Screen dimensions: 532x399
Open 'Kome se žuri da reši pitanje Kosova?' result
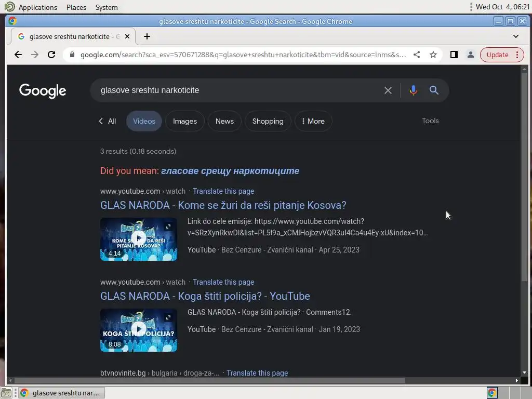pos(223,205)
